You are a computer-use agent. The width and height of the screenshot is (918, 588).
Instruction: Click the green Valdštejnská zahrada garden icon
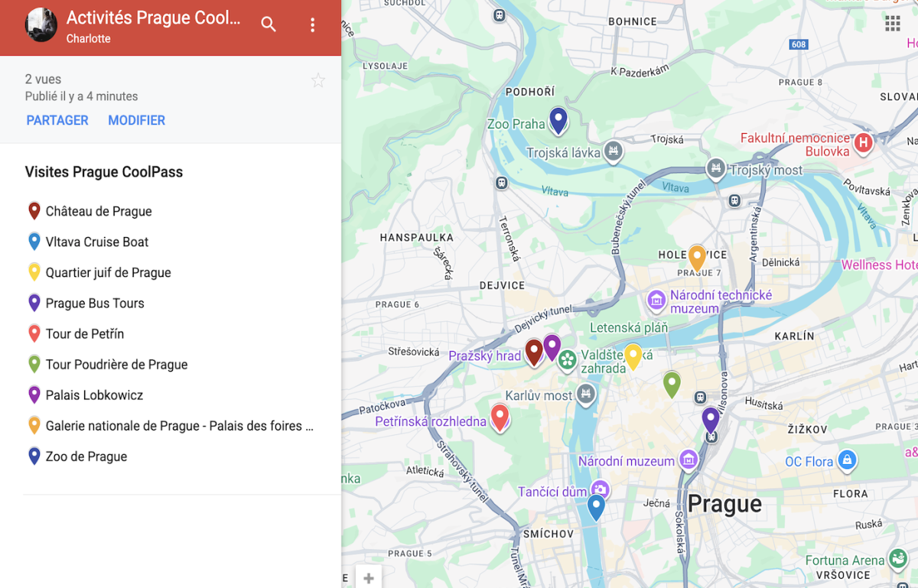(567, 359)
